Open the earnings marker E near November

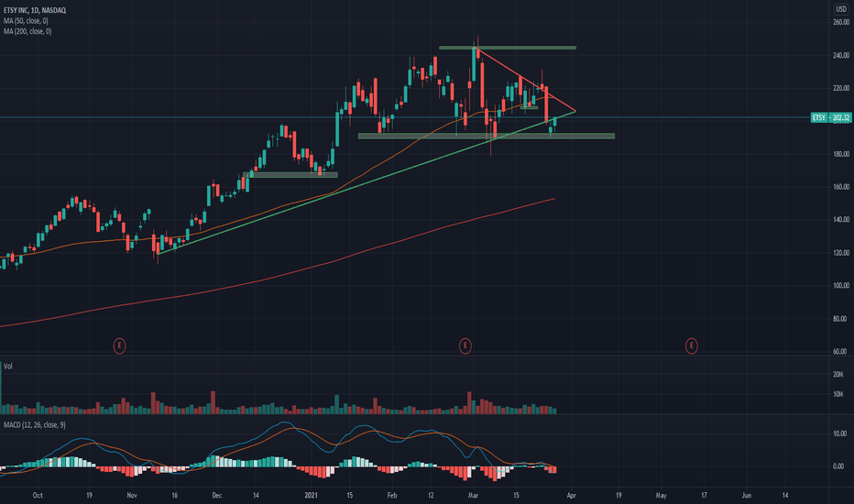[119, 345]
